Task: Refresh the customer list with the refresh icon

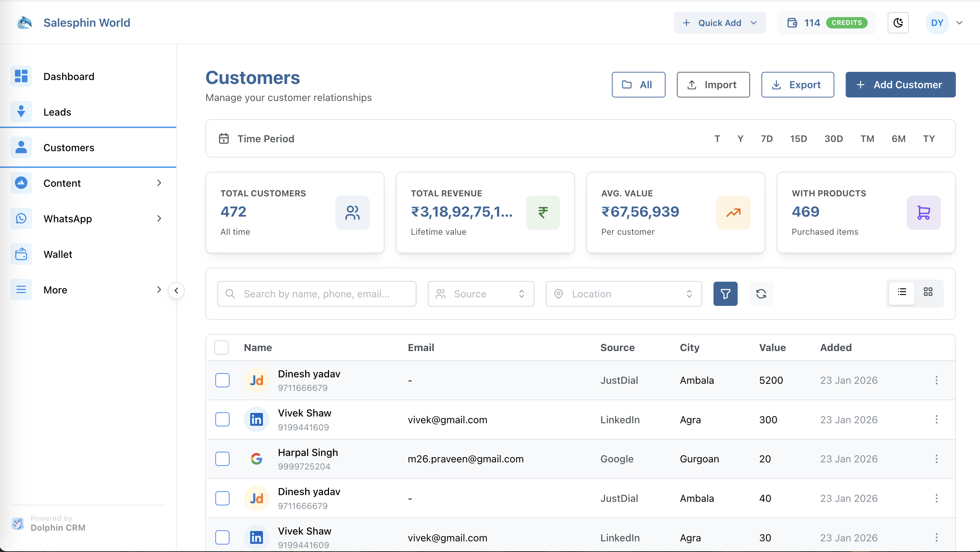Action: (761, 293)
